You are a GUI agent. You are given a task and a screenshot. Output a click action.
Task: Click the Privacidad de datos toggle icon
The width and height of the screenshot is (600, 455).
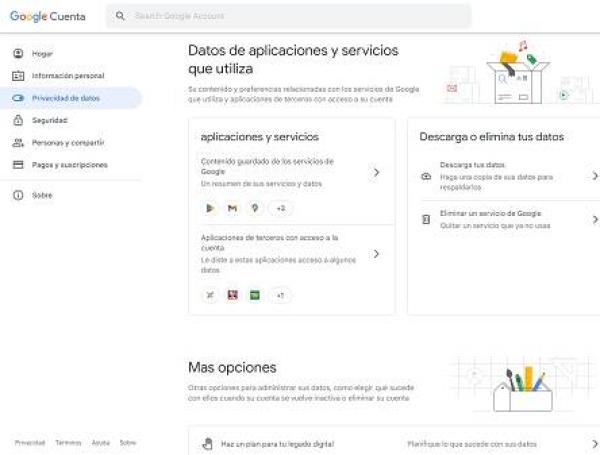pos(18,98)
